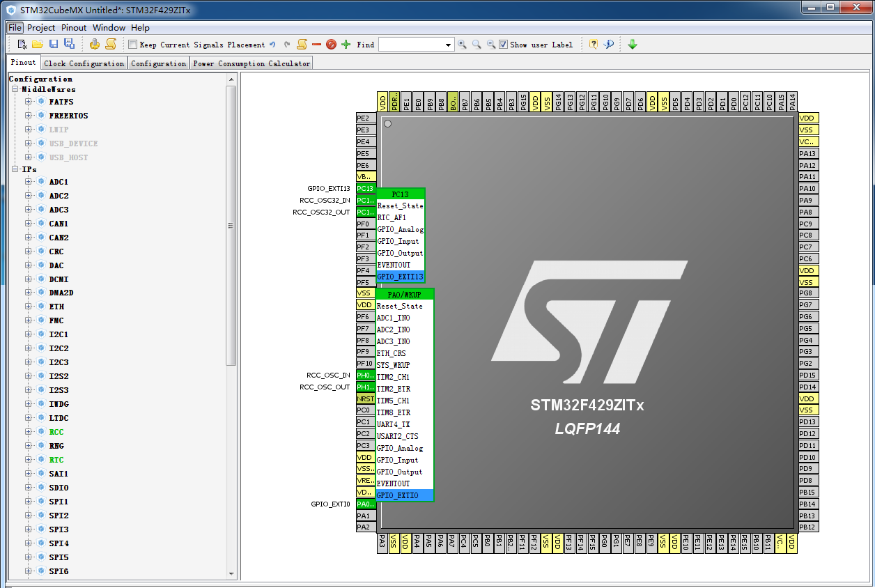Image resolution: width=875 pixels, height=588 pixels.
Task: Expand the ETH tree item
Action: [29, 307]
